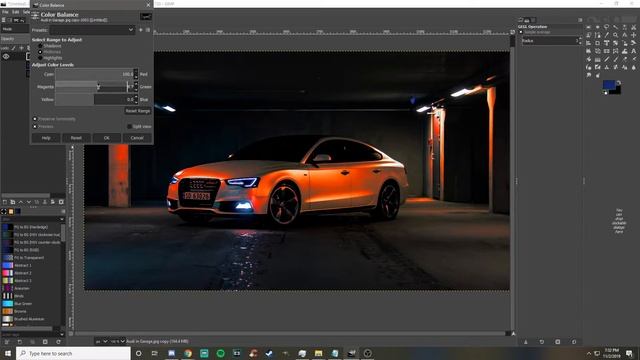Save preset with plus icon beside Presets
Viewport: 640px width, 360px height.
[141, 30]
